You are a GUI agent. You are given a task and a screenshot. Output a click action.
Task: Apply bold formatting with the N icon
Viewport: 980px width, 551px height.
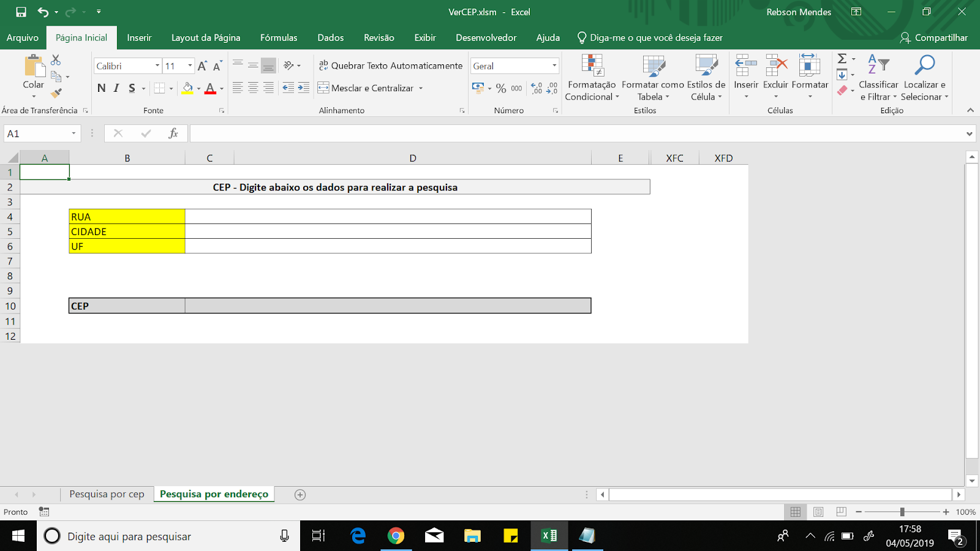pyautogui.click(x=102, y=88)
